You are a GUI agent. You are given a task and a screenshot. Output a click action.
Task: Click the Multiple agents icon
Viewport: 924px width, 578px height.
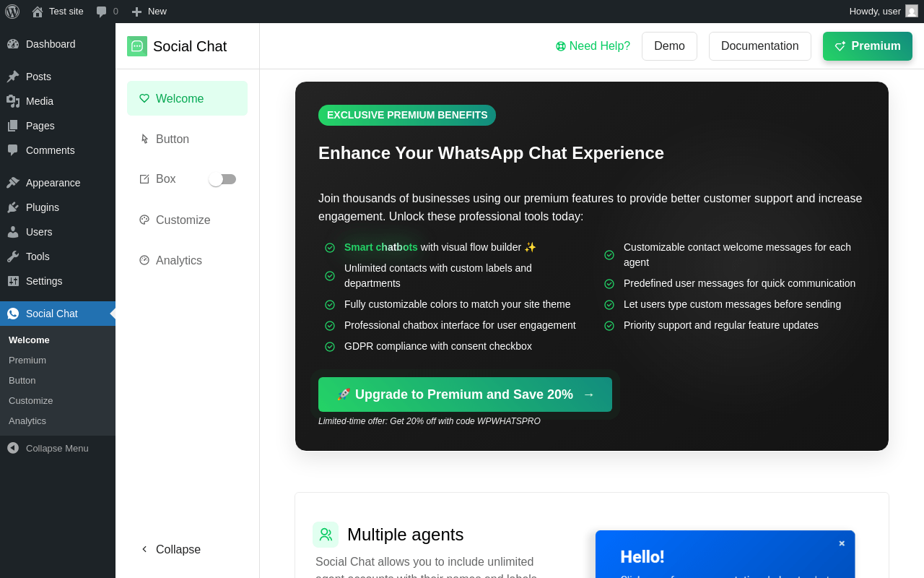point(326,535)
